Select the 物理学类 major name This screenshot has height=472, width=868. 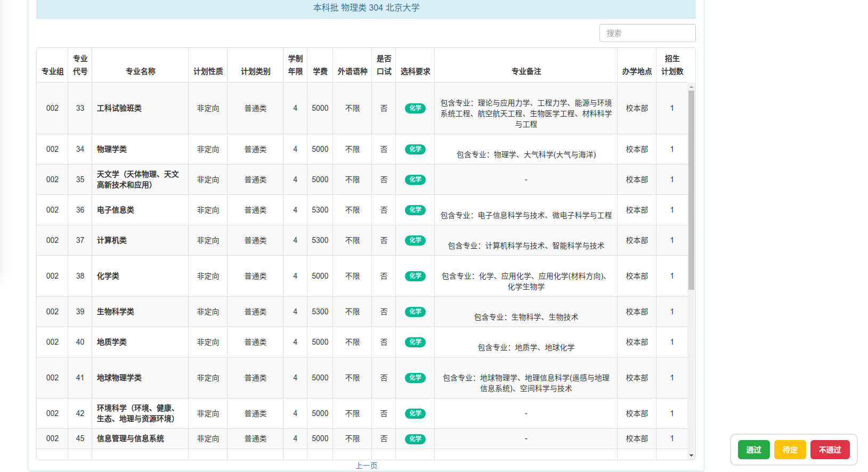coord(112,149)
